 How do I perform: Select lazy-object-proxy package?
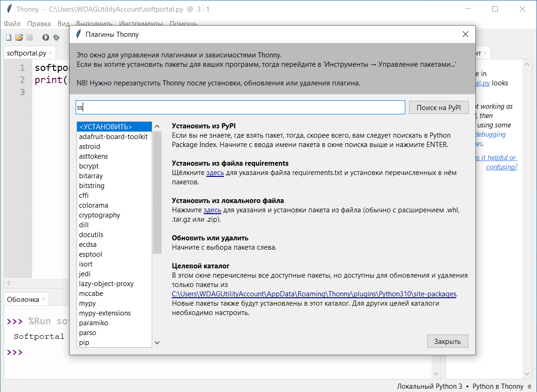pyautogui.click(x=114, y=284)
